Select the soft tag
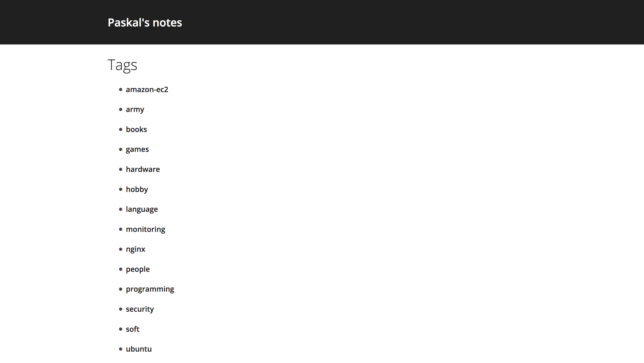Viewport: 644px width, 363px height. 132,329
